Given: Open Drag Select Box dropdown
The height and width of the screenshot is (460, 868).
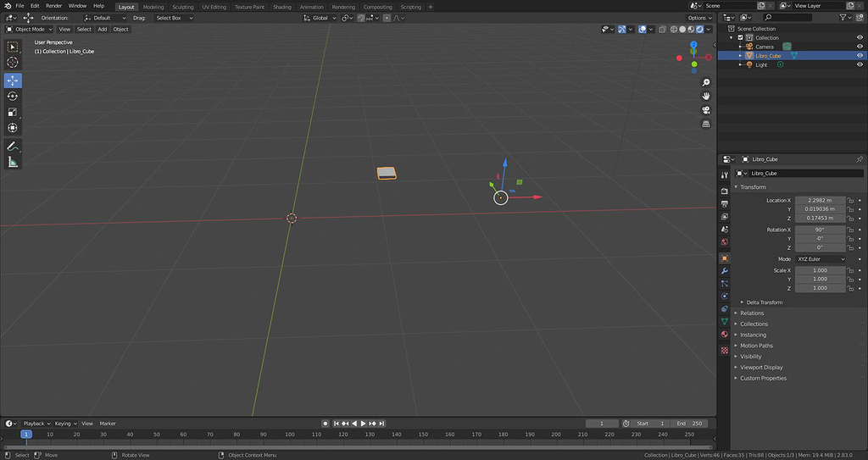Looking at the screenshot, I should 173,18.
